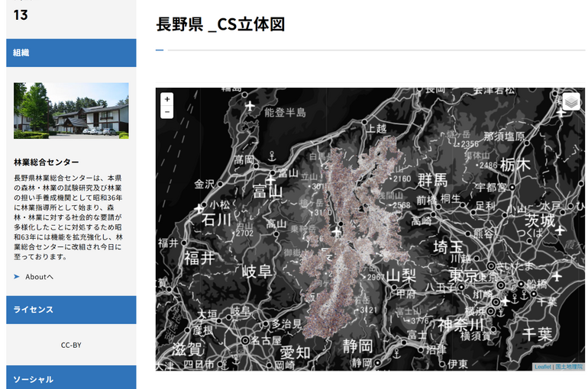Click the 滋賀 label on the map
This screenshot has width=588, height=389.
[x=187, y=349]
